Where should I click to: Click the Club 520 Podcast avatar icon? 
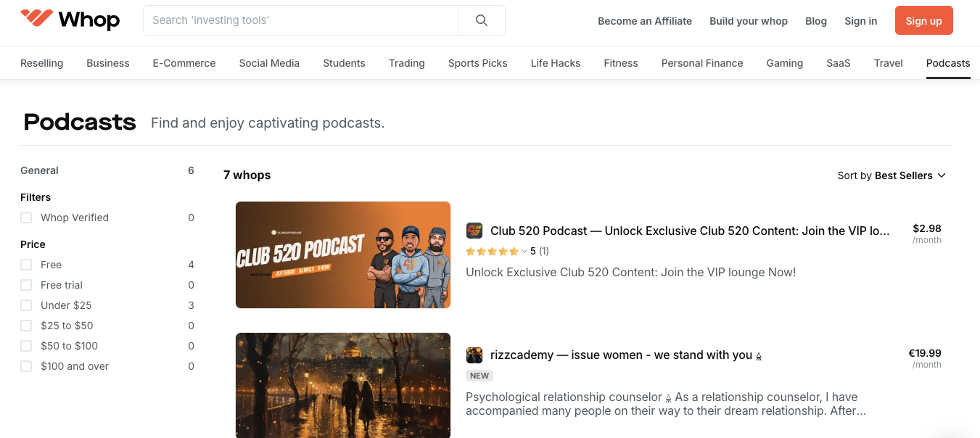474,231
